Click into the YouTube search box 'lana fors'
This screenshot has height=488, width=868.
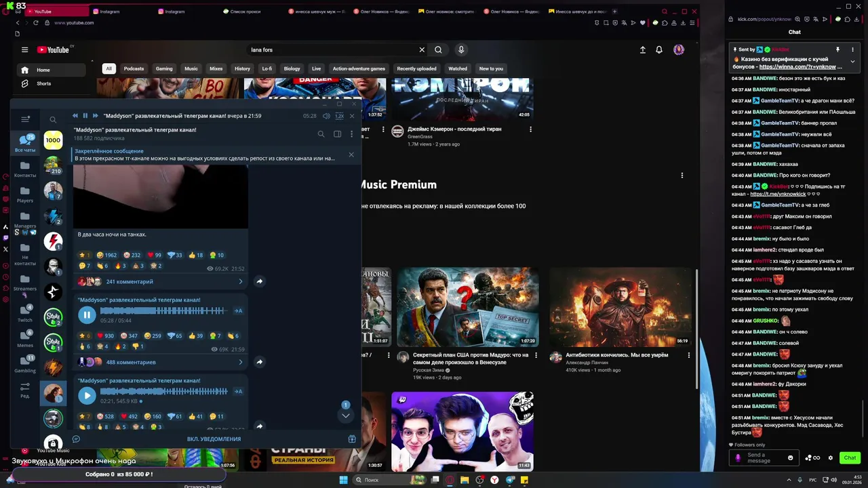point(332,49)
